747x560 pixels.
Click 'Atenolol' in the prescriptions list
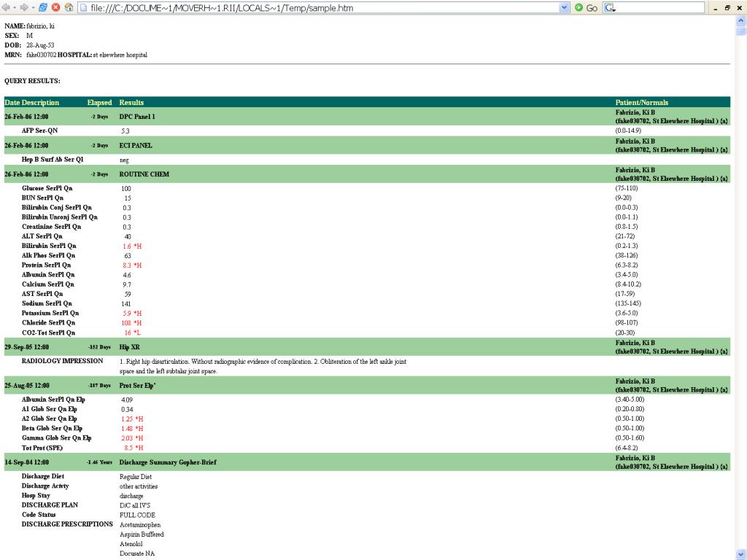coord(131,544)
